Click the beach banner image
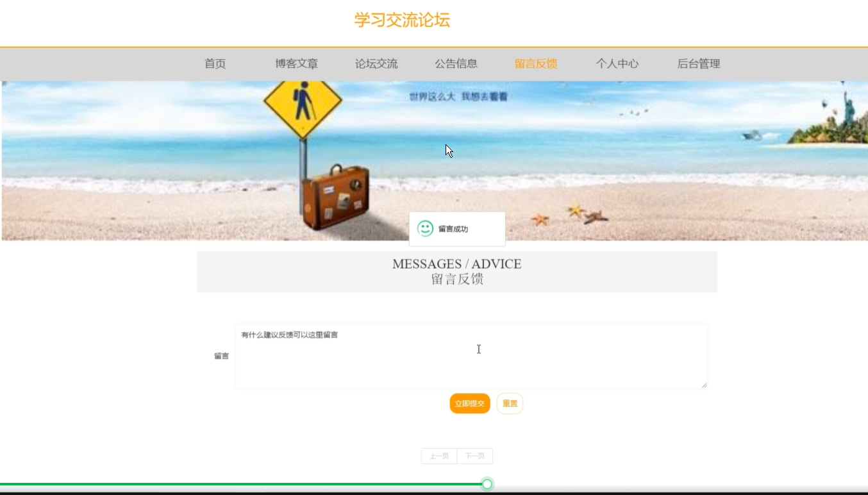Image resolution: width=868 pixels, height=495 pixels. tap(434, 160)
